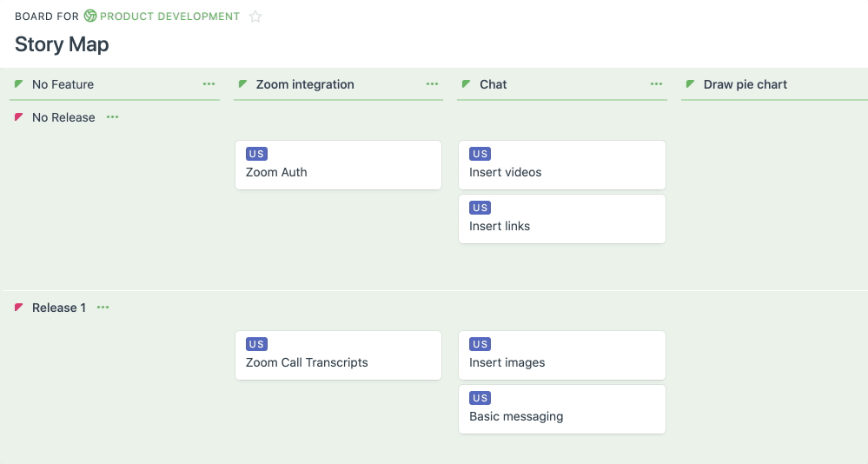The height and width of the screenshot is (464, 868).
Task: Click the No Release red flag icon
Action: tap(19, 117)
